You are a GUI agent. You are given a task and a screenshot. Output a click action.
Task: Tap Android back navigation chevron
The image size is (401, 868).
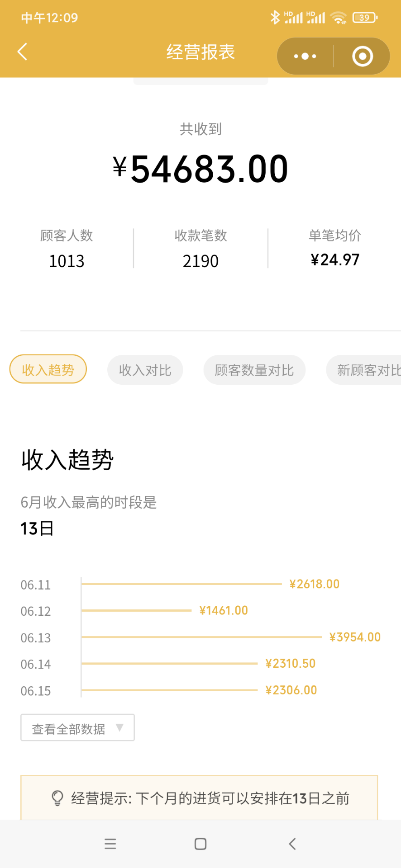(x=292, y=844)
